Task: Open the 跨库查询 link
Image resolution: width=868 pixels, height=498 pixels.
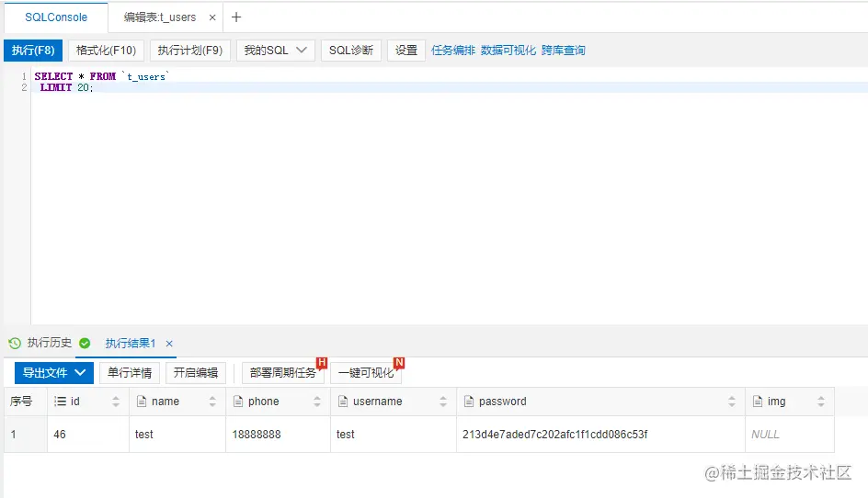Action: (563, 51)
